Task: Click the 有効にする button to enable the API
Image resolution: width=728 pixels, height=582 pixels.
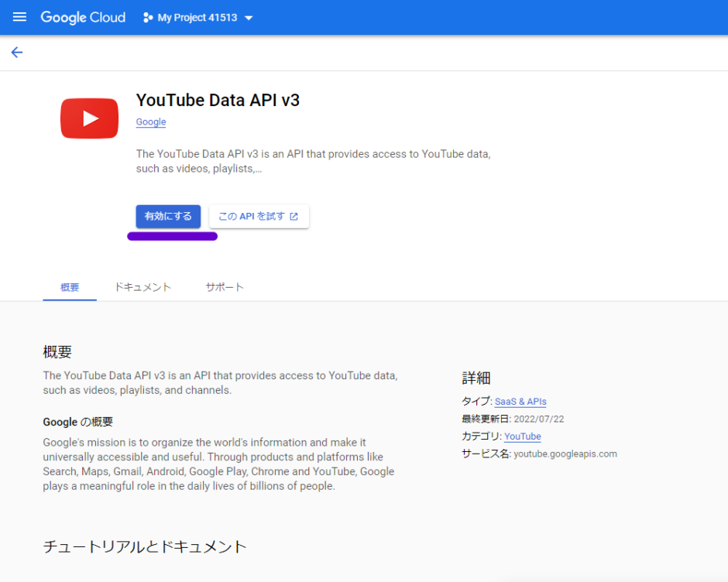Action: pyautogui.click(x=168, y=217)
